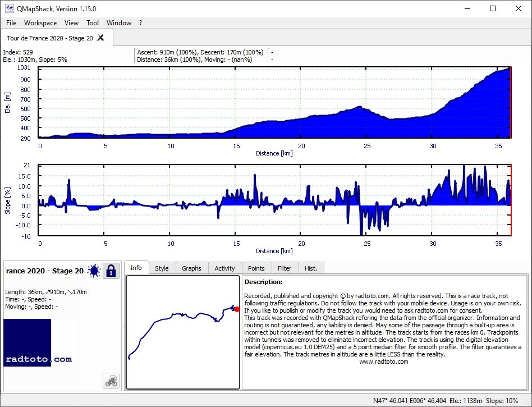Click the blue splat color icon
532x407 pixels.
(94, 271)
